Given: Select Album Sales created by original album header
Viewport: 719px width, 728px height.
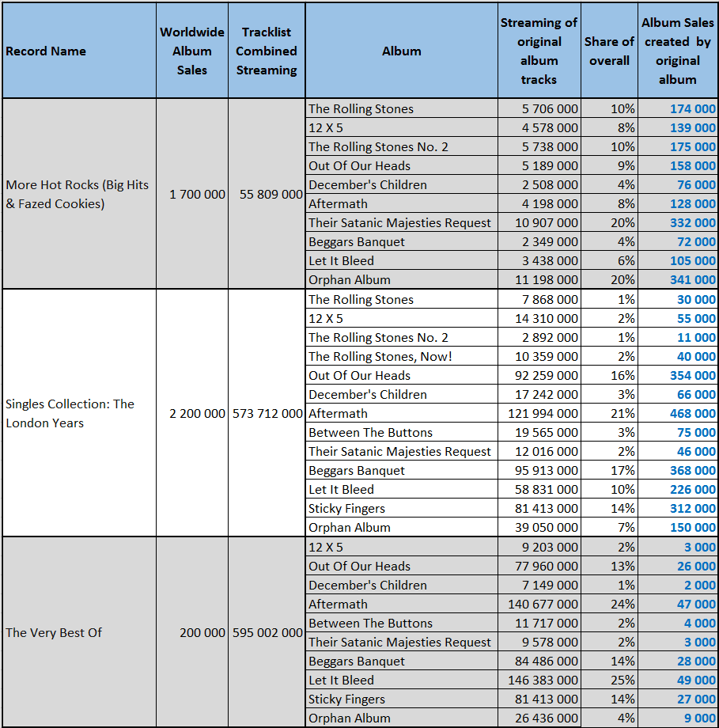Looking at the screenshot, I should pos(678,51).
